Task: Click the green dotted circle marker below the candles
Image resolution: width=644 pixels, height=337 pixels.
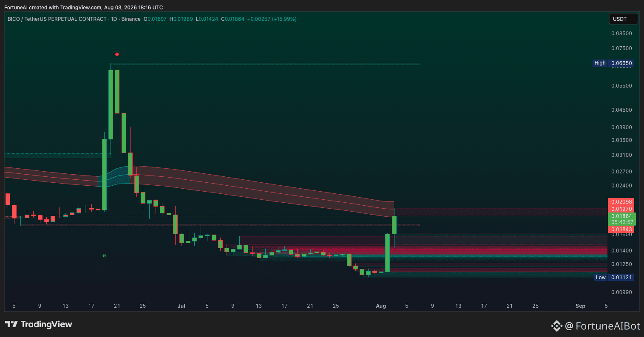Action: coord(104,256)
